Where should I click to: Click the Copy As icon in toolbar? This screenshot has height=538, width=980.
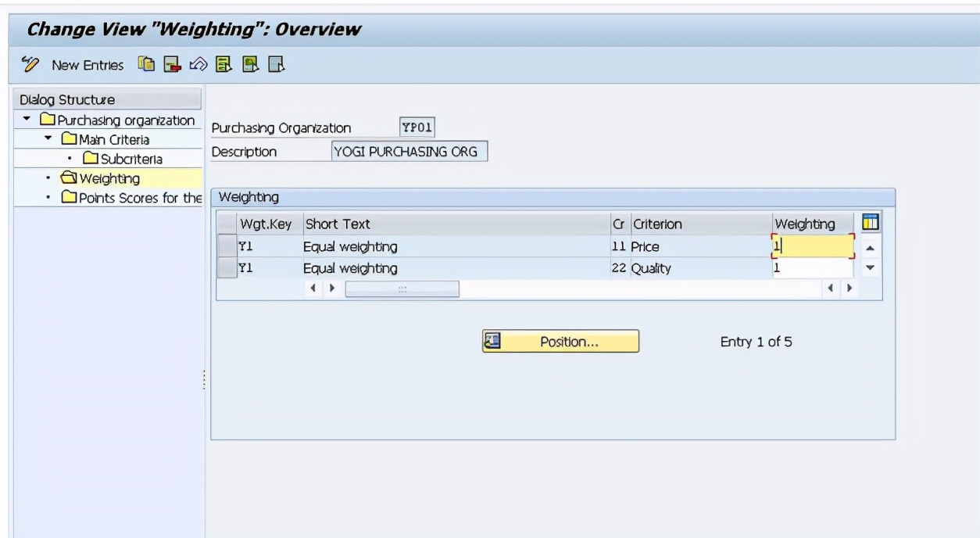[145, 65]
